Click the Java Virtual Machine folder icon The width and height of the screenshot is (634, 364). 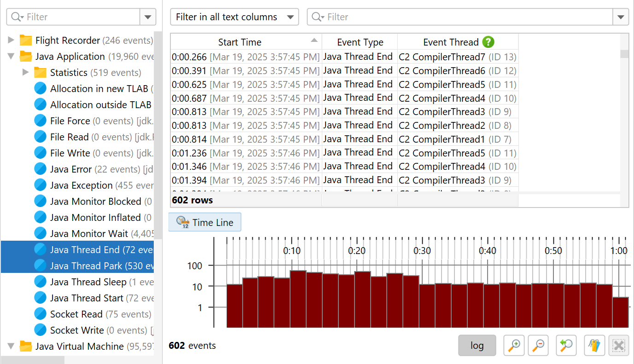(26, 346)
